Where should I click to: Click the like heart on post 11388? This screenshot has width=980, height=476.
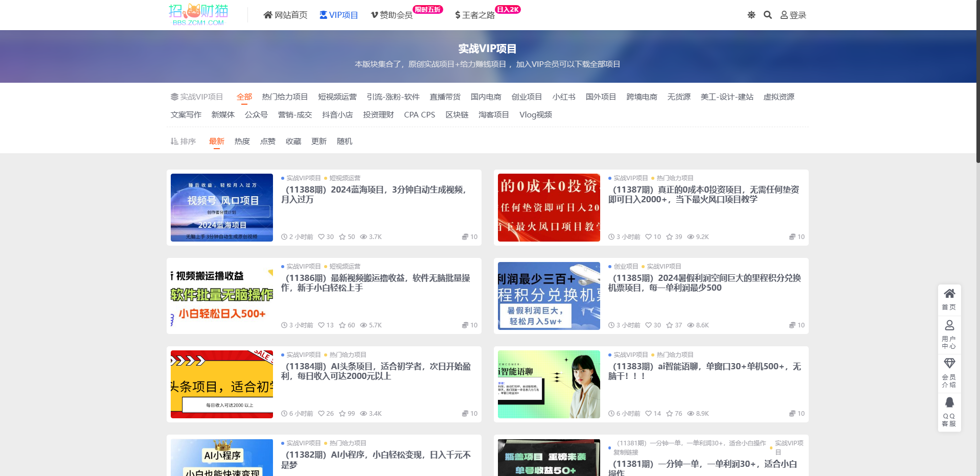[x=322, y=237]
